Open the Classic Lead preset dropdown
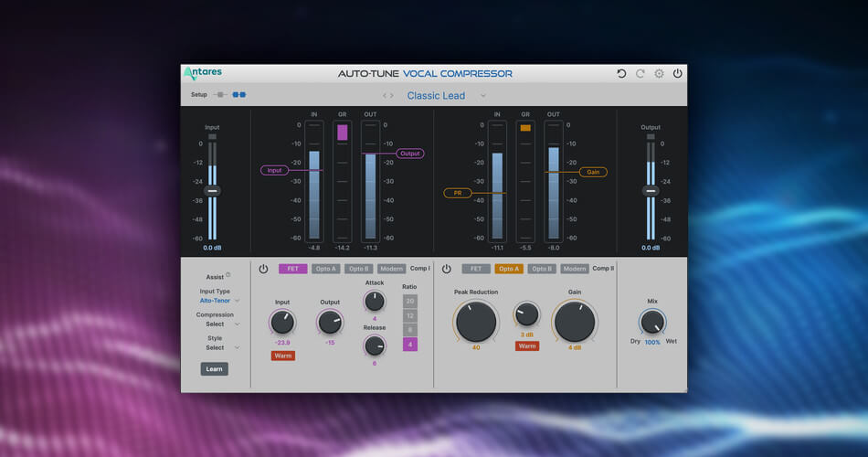This screenshot has width=868, height=457. click(x=436, y=96)
